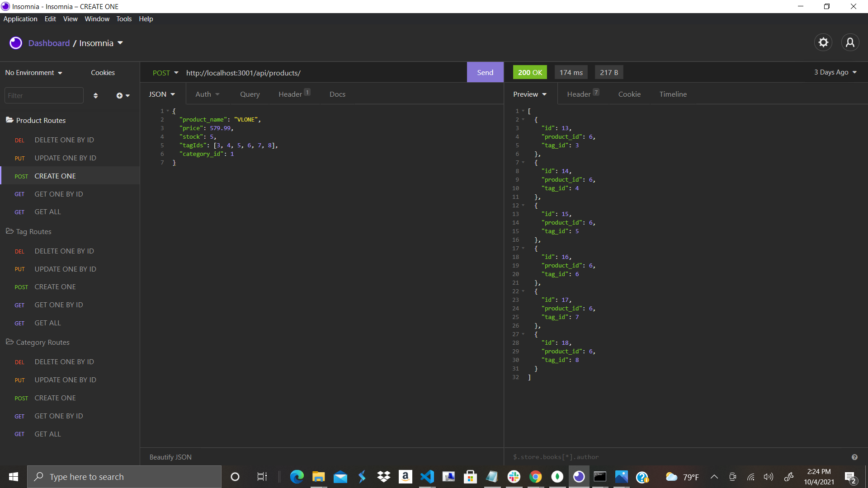Open Slack from the taskbar
Screen dimensions: 868x488
click(514, 477)
